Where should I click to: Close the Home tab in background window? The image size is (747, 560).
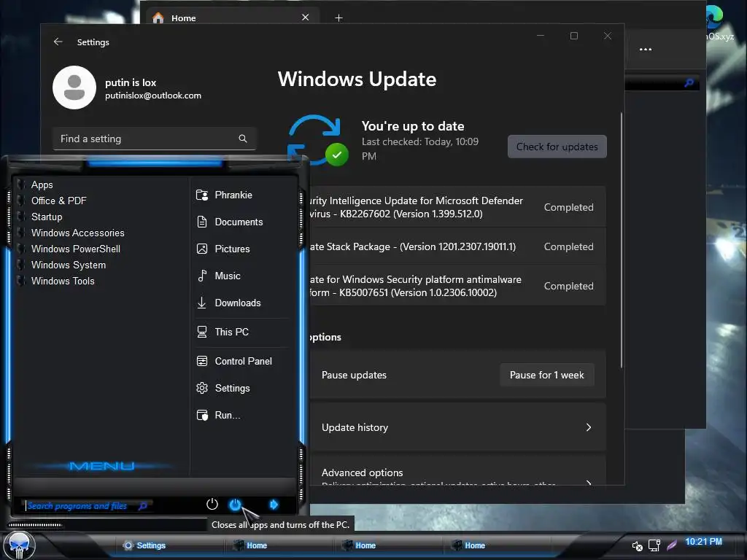(x=306, y=17)
